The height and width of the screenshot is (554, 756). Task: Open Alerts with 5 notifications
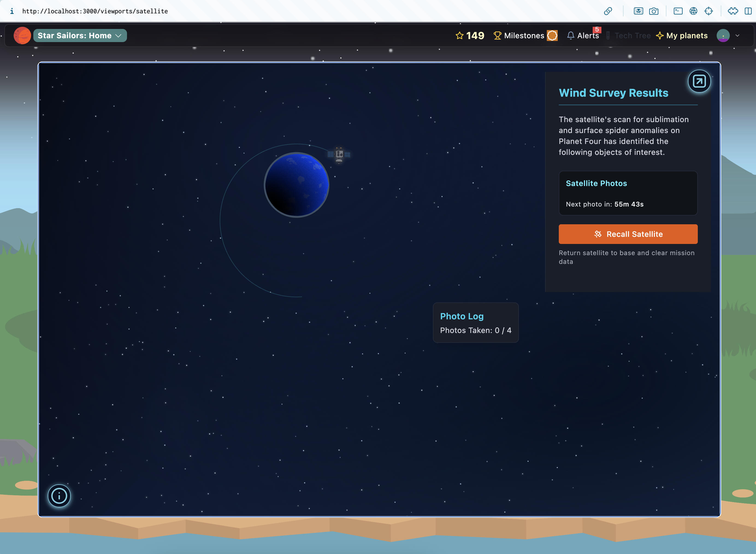coord(583,36)
